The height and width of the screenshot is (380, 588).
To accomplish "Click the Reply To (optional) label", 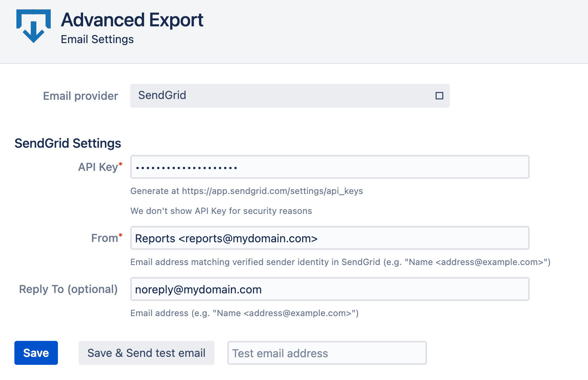I will (x=68, y=289).
